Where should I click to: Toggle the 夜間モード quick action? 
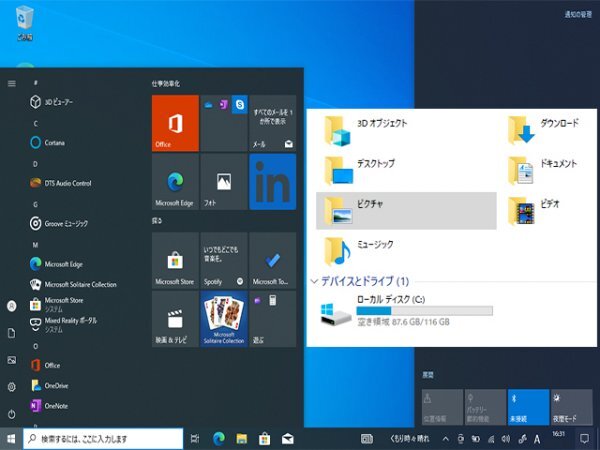pyautogui.click(x=572, y=407)
